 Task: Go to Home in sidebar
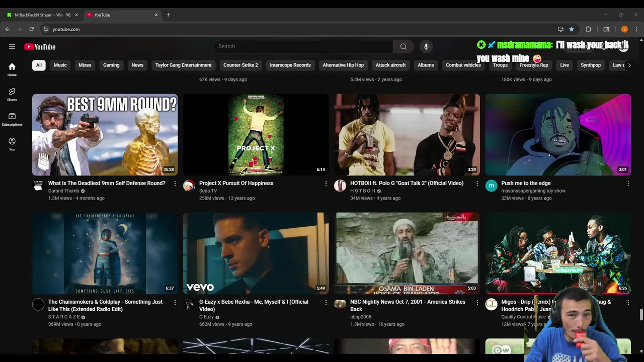click(12, 69)
